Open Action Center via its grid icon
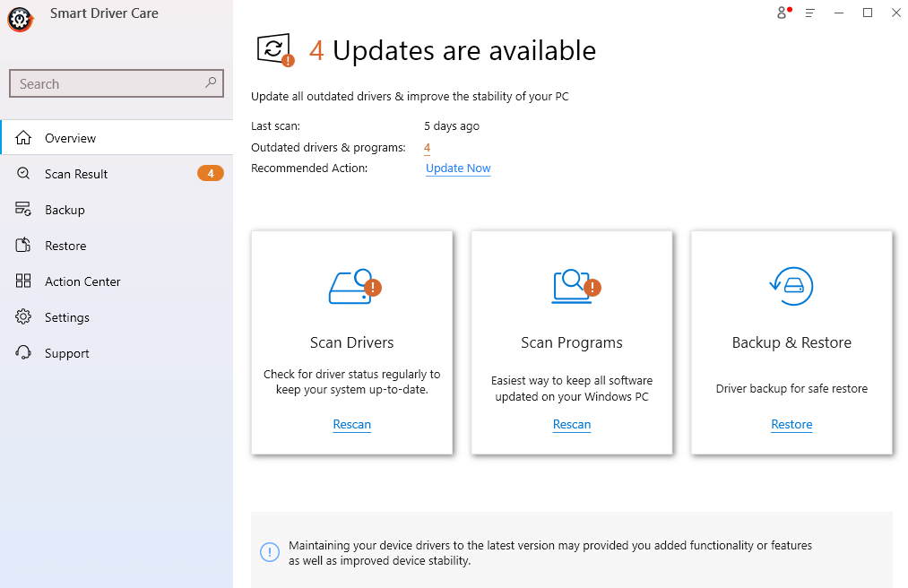The width and height of the screenshot is (908, 588). click(x=24, y=281)
